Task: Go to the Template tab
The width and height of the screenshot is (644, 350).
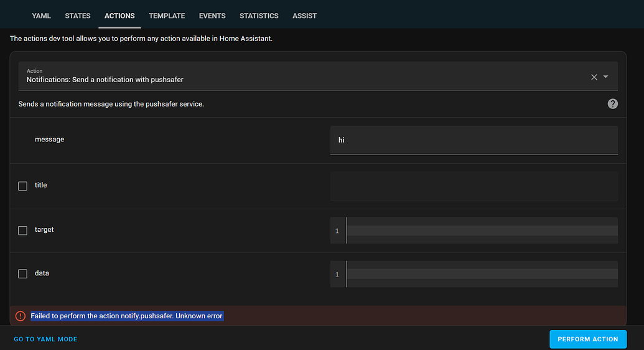Action: (x=167, y=16)
